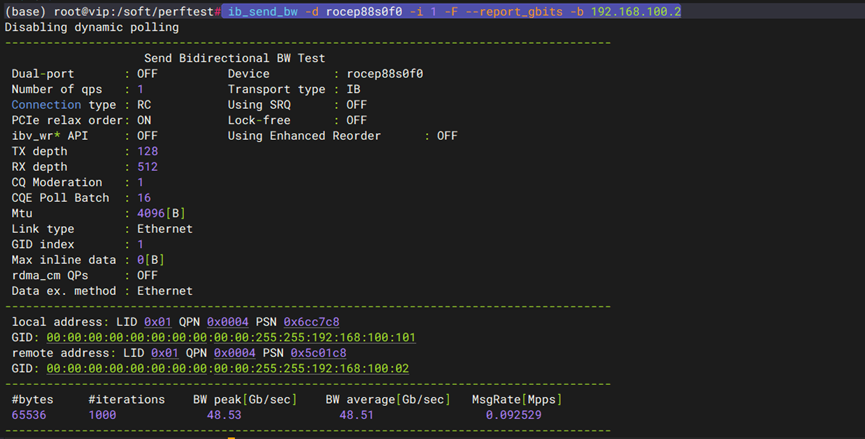This screenshot has height=439, width=865.
Task: Click the local address LID 0x01 value
Action: [x=158, y=321]
